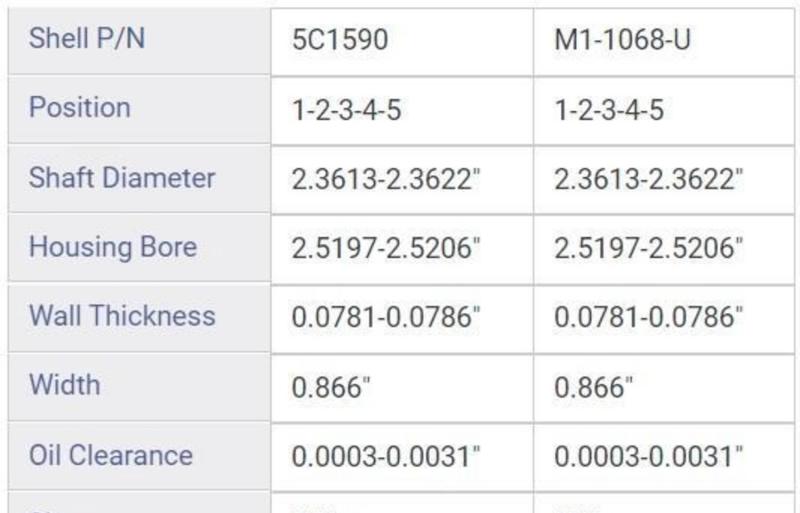The height and width of the screenshot is (513, 800).
Task: Click the Housing Bore row label
Action: coord(113,247)
